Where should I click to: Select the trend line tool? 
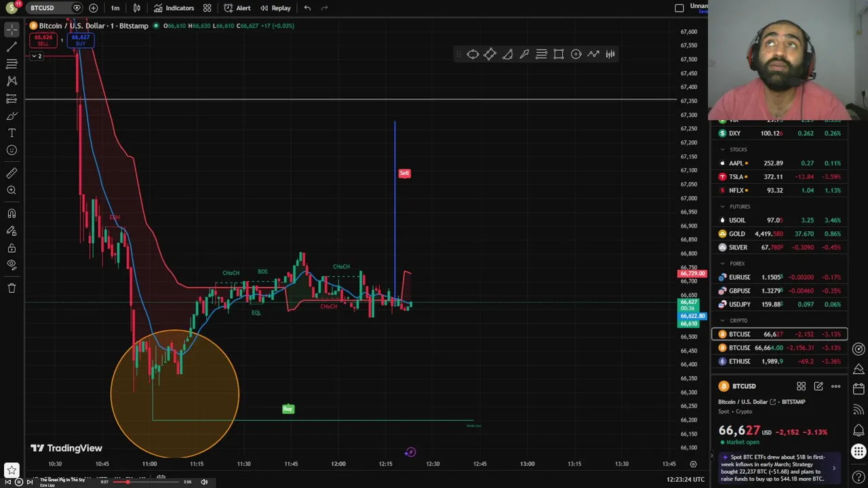tap(12, 47)
